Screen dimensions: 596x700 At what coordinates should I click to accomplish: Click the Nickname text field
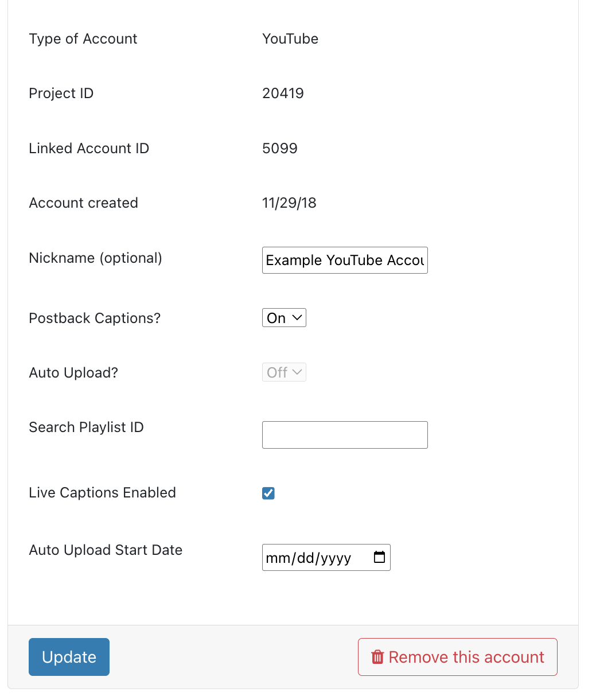point(345,260)
